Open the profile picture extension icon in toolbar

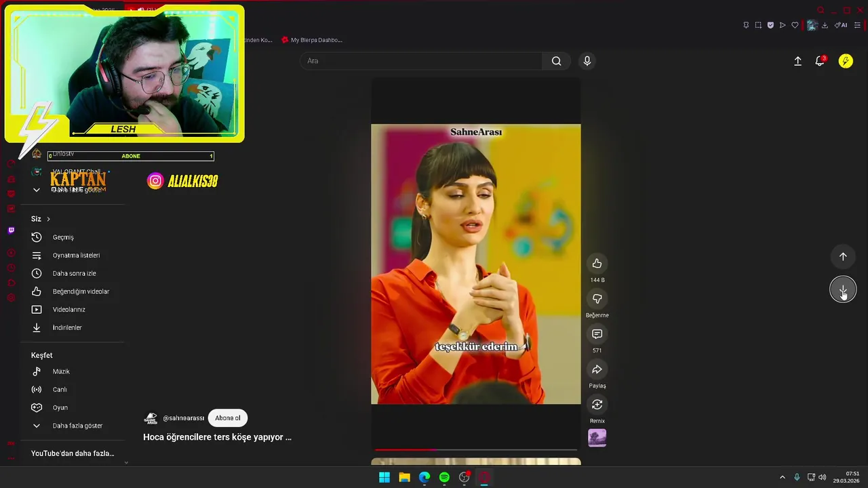(812, 25)
